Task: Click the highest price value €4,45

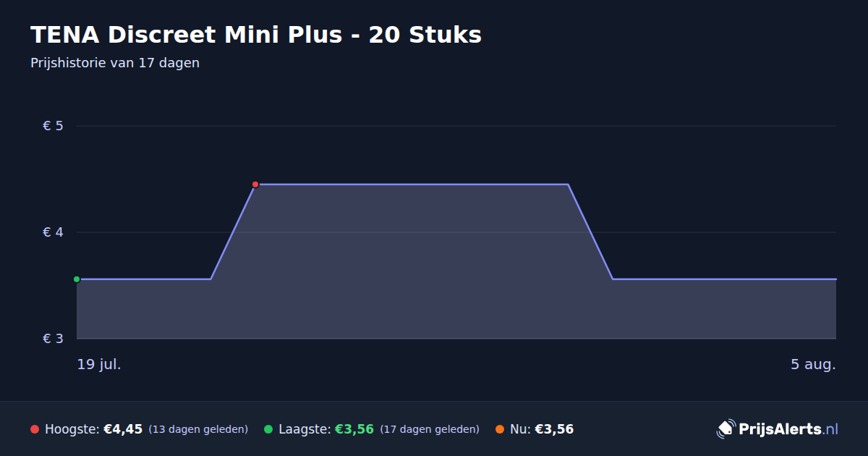Action: coord(123,429)
